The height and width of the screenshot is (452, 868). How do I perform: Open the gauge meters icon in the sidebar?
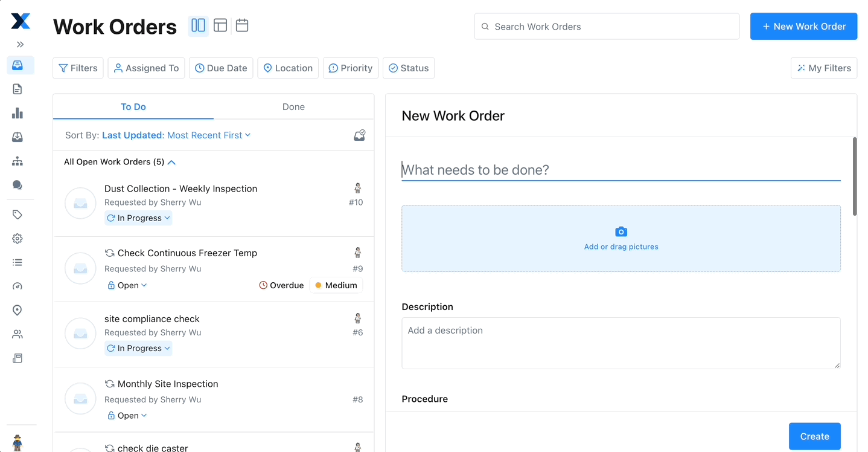[18, 286]
